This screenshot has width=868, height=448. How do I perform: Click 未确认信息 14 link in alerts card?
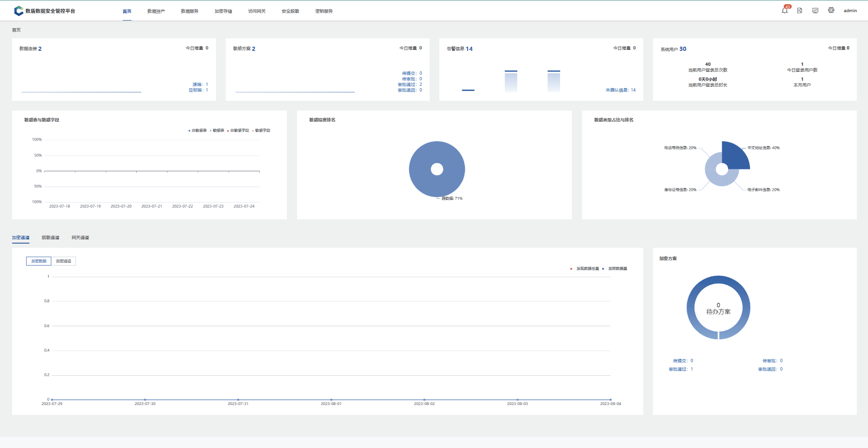pyautogui.click(x=620, y=90)
